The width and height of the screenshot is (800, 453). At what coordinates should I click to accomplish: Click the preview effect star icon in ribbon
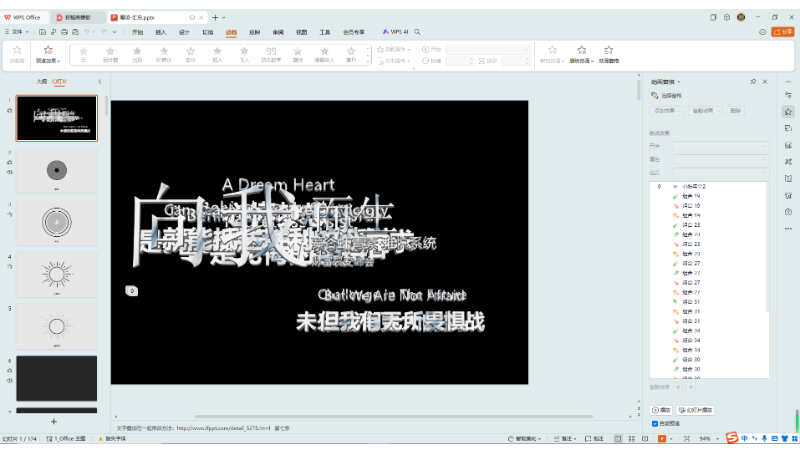[x=48, y=50]
